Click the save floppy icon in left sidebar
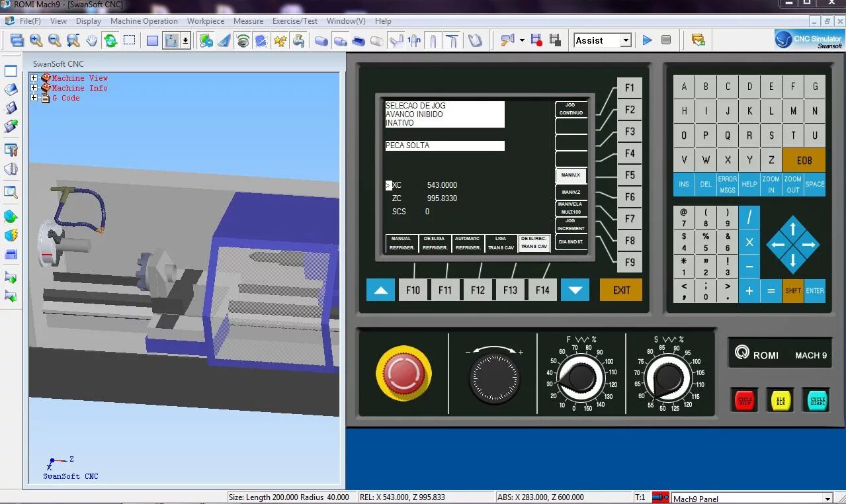Screen dimensions: 846x504 (11, 108)
